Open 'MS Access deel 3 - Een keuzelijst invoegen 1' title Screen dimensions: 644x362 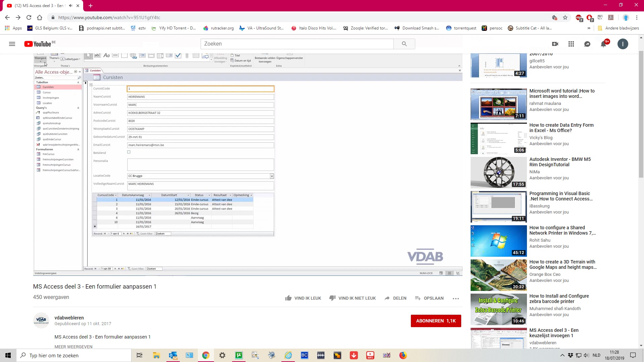554,333
